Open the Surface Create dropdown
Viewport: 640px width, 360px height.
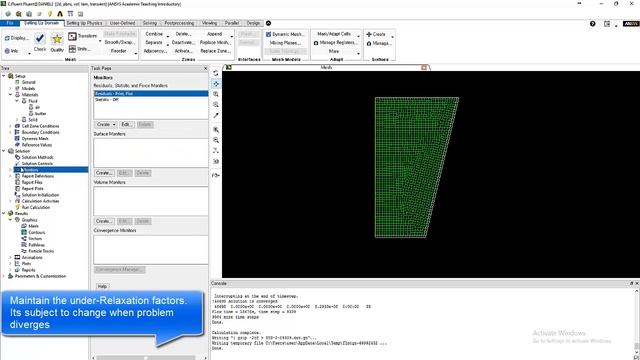392,36
